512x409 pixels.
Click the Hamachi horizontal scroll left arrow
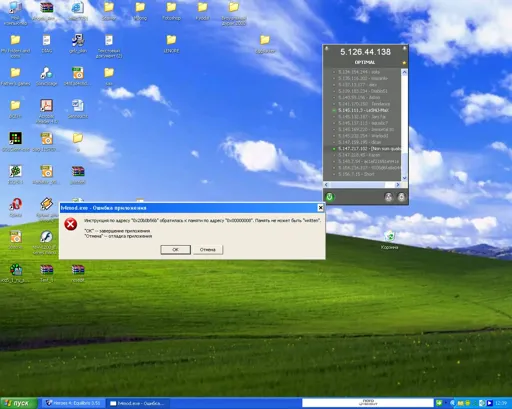(x=326, y=184)
